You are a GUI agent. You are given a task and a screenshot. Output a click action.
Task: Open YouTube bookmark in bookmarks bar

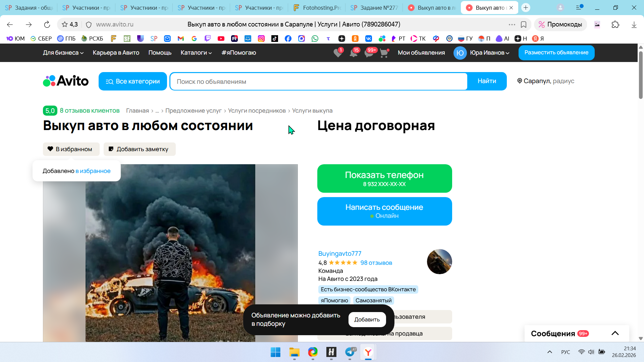[x=221, y=39]
